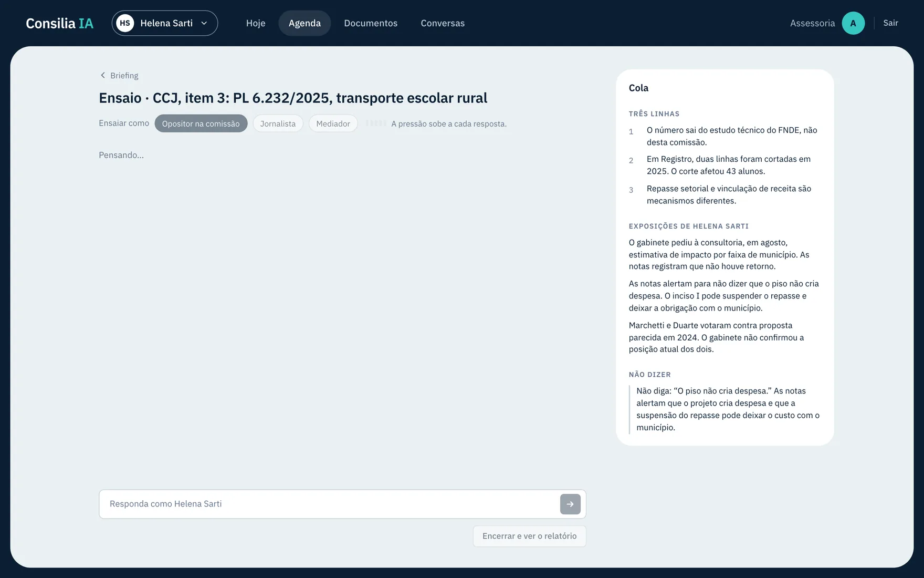Go back to Briefing

pyautogui.click(x=119, y=76)
